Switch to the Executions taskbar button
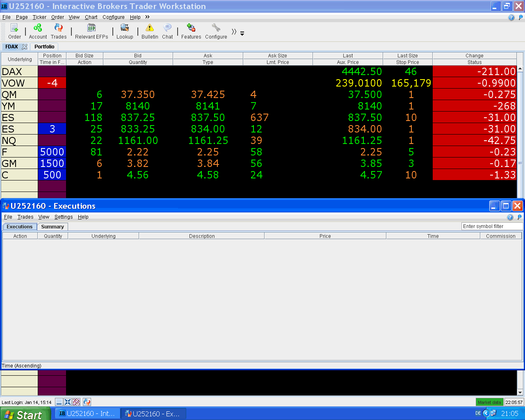This screenshot has width=525, height=420. pos(153,413)
